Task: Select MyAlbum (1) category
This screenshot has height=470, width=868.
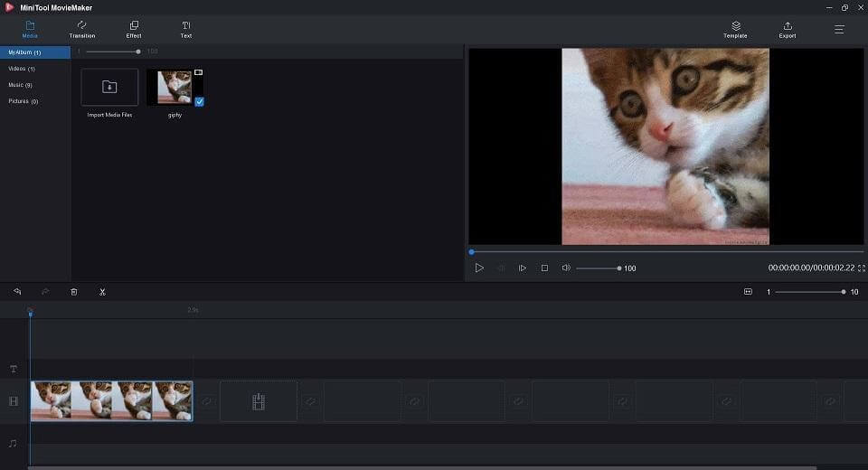Action: (35, 52)
